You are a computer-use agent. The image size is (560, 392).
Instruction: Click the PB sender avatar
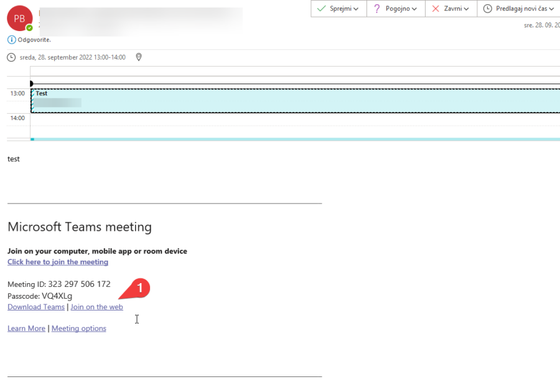tap(19, 18)
